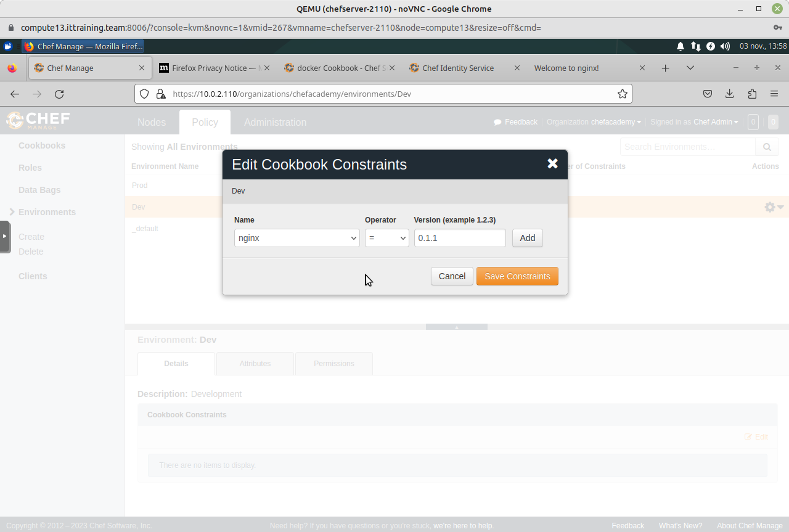The height and width of the screenshot is (532, 789).
Task: Expand the collapsed left side panel handle
Action: (5, 236)
